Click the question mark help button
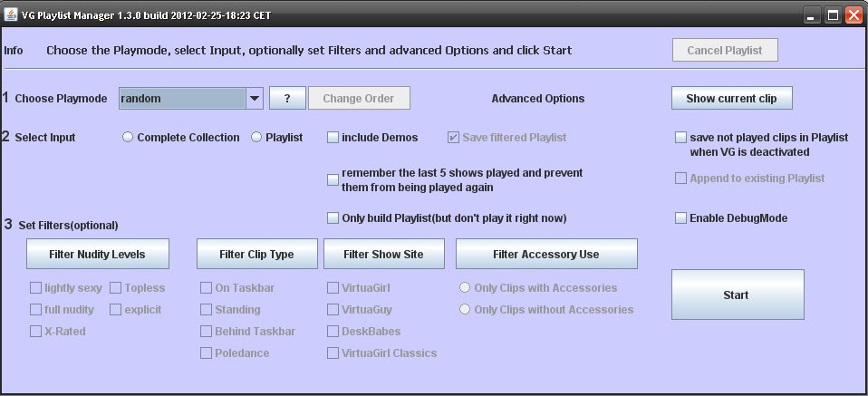 point(287,99)
